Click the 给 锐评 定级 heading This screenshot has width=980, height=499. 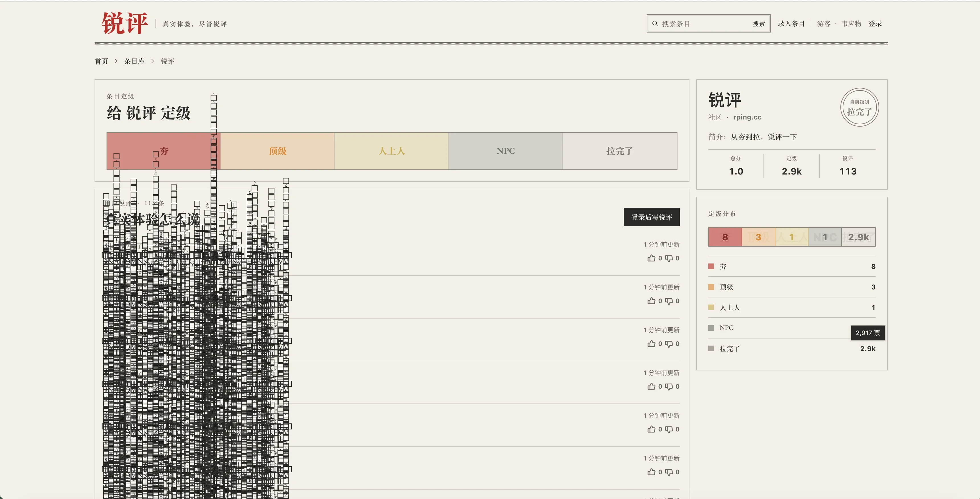149,113
